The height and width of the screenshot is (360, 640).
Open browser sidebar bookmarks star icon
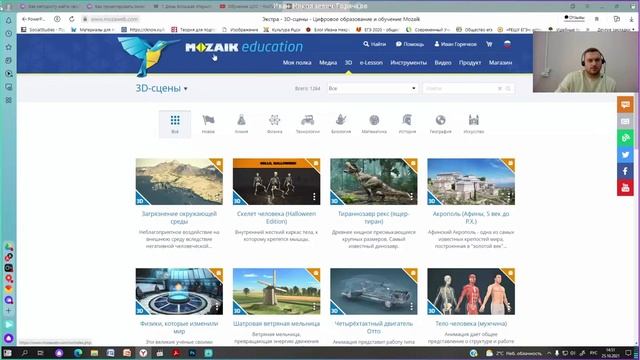pyautogui.click(x=9, y=47)
